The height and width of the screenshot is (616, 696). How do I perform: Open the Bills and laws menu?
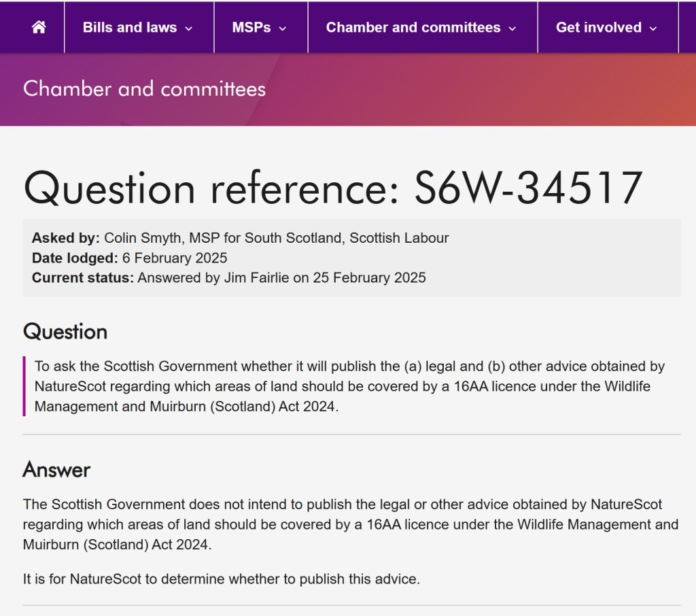click(x=130, y=28)
